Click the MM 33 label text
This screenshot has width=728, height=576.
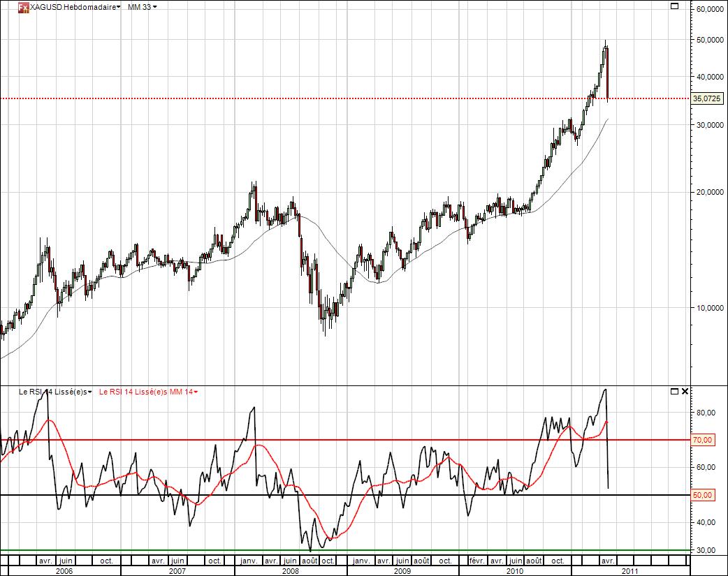[x=139, y=8]
